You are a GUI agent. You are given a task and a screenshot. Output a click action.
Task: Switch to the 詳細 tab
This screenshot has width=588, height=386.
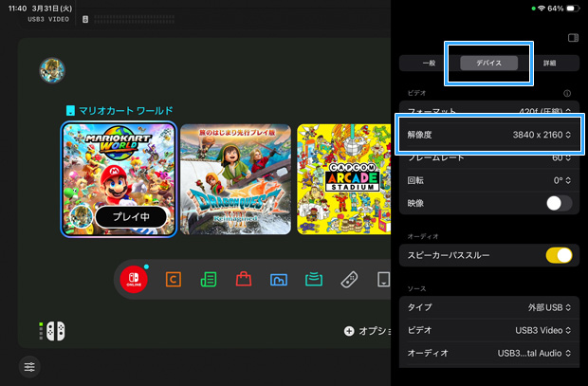(550, 63)
